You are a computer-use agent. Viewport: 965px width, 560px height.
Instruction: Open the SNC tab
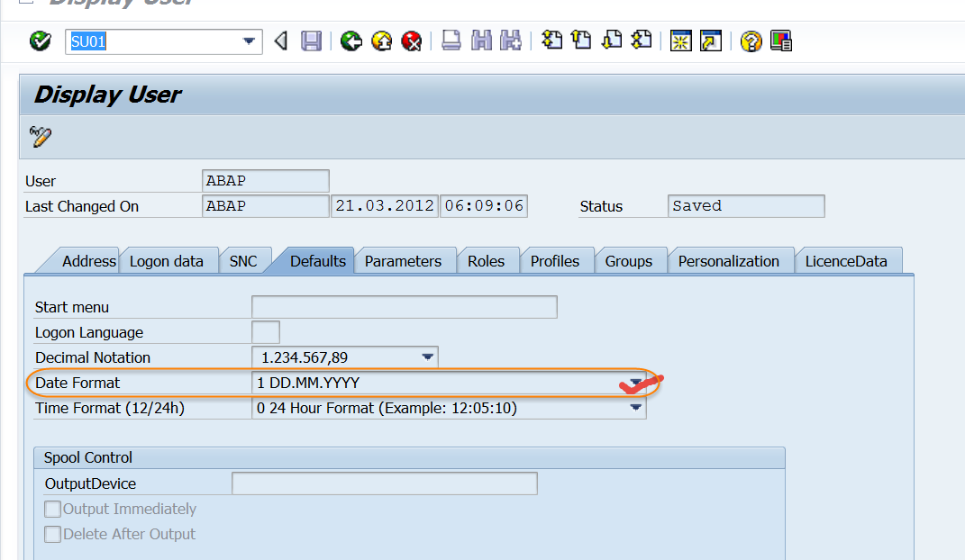click(243, 261)
